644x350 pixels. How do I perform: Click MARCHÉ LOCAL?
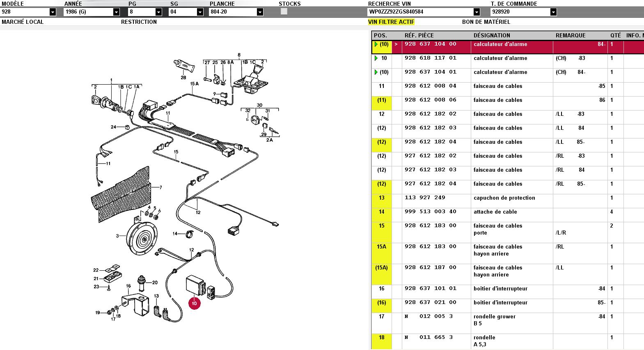23,22
